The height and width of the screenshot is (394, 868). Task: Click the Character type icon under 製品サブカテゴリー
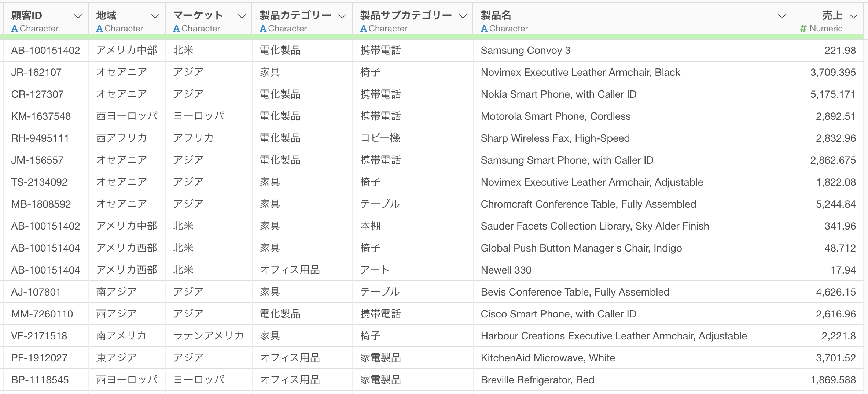[x=364, y=29]
